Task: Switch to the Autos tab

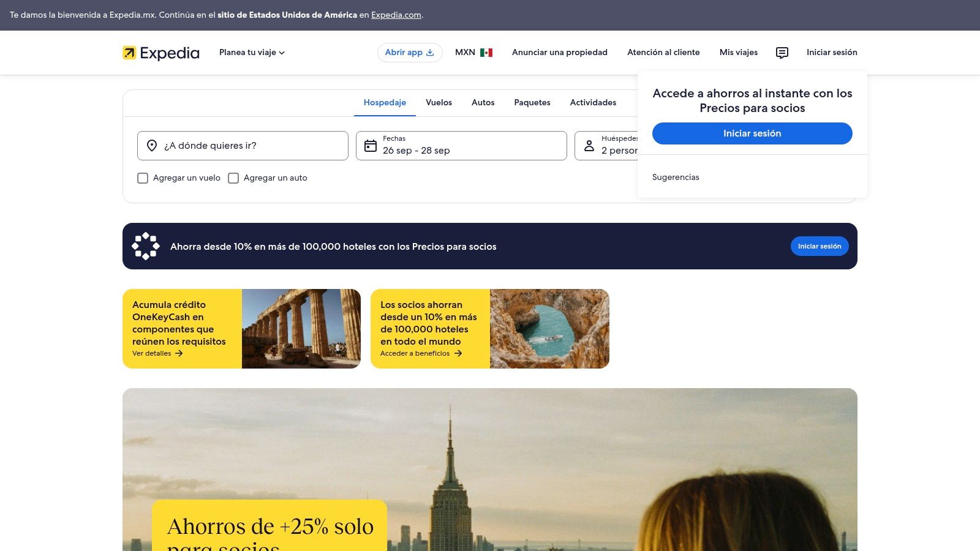Action: pyautogui.click(x=483, y=102)
